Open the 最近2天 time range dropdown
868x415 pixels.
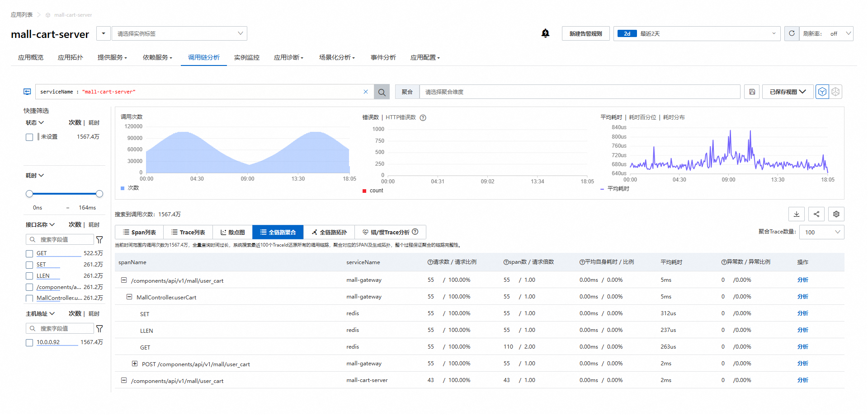click(x=697, y=33)
